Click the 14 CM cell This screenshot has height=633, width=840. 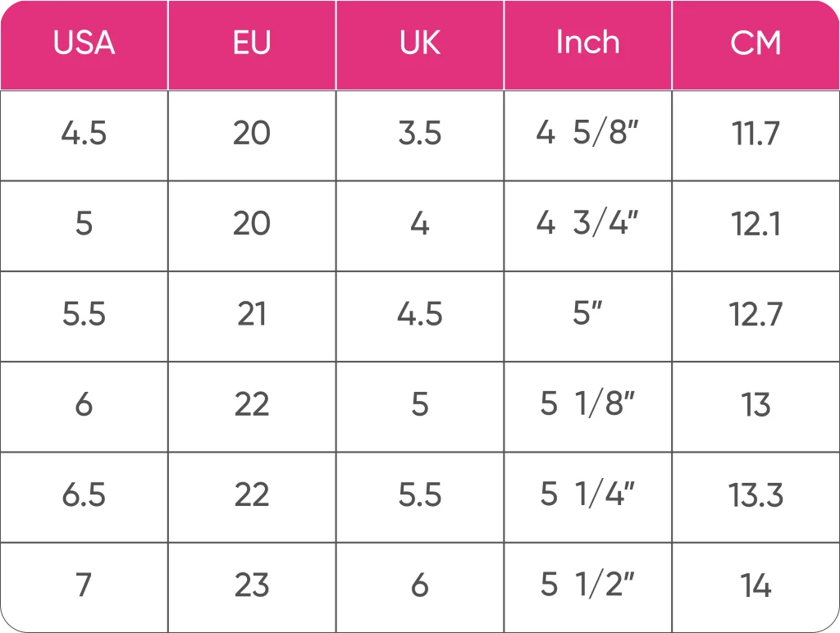(756, 585)
